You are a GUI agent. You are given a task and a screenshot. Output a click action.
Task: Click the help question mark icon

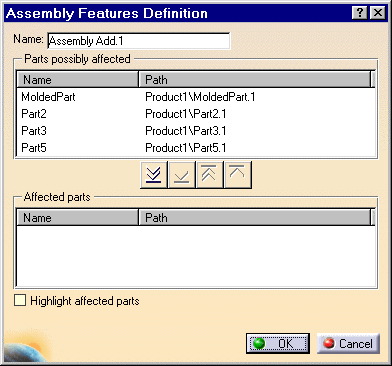(x=360, y=13)
